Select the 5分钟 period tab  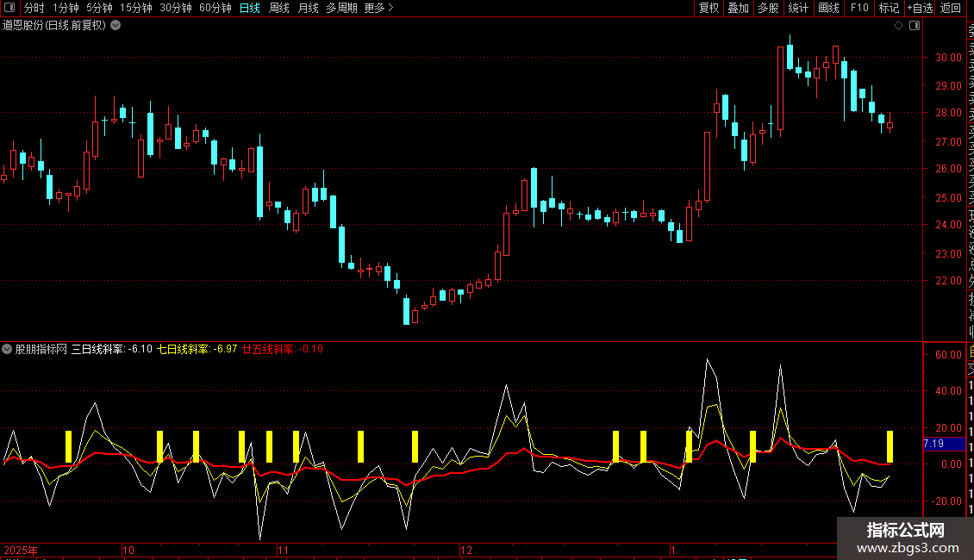(x=99, y=8)
